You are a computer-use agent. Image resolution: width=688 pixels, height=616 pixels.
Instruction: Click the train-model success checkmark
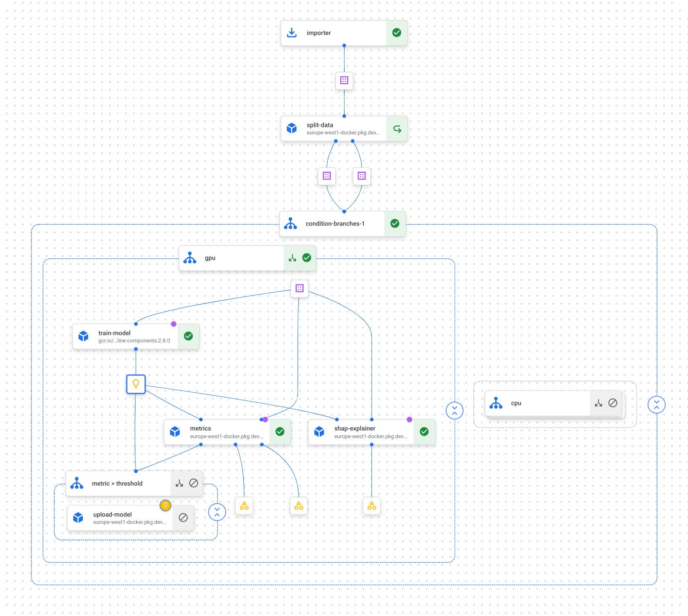[x=188, y=336]
